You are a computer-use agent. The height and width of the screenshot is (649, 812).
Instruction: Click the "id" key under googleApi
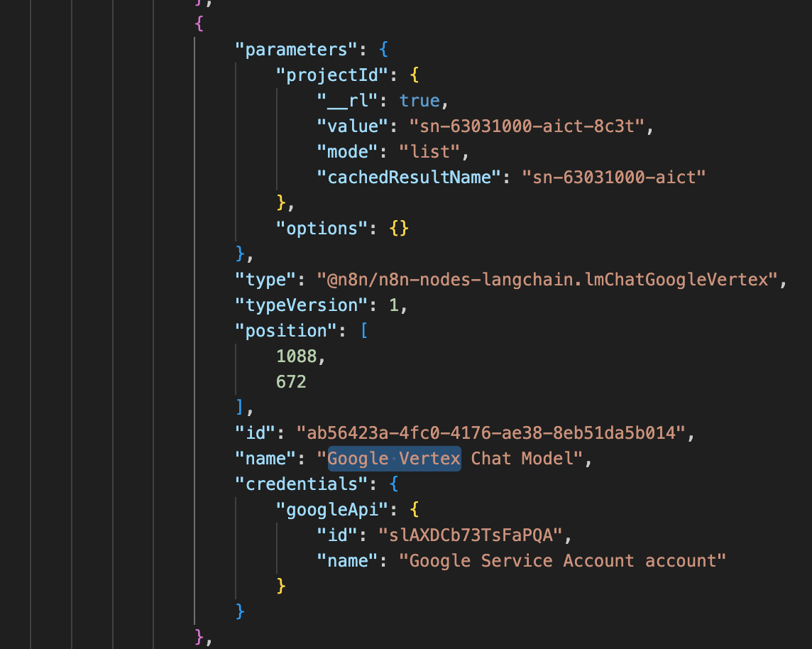coord(337,535)
